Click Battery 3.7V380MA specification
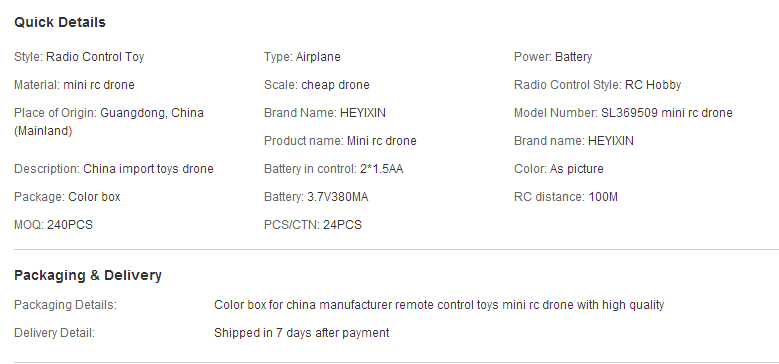 [316, 197]
